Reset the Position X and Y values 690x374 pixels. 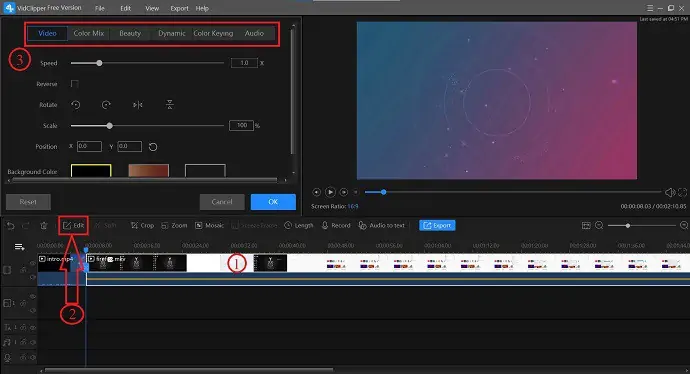153,147
